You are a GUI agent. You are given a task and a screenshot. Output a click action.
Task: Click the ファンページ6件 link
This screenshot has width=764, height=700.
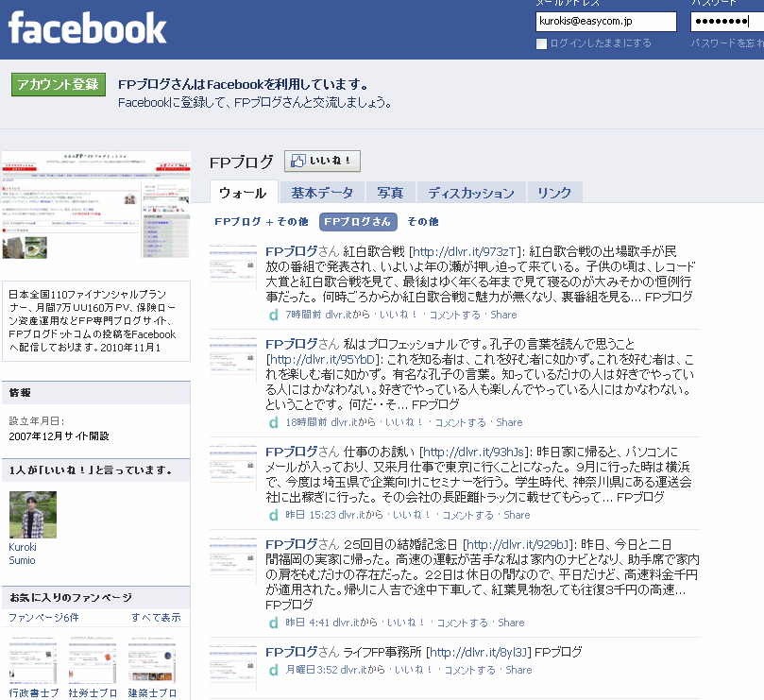pos(43,618)
